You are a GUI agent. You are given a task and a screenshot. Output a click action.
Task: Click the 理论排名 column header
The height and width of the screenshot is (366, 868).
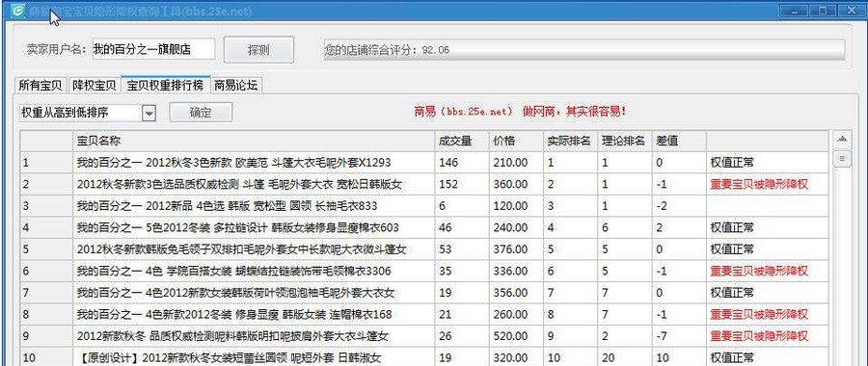pos(624,141)
